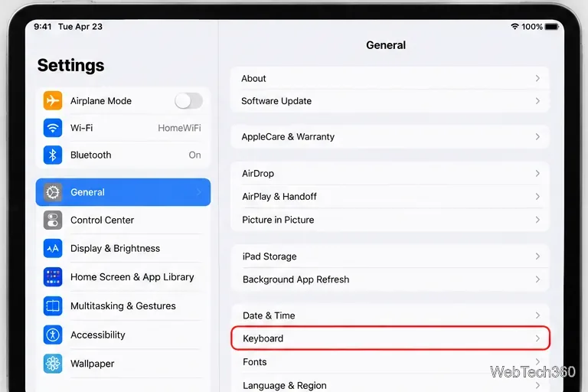Tap the iPad Storage chevron
Image resolution: width=588 pixels, height=392 pixels.
[x=537, y=256]
